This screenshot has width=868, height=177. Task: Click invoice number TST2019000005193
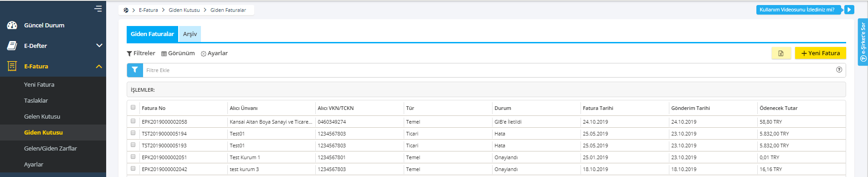tap(164, 146)
